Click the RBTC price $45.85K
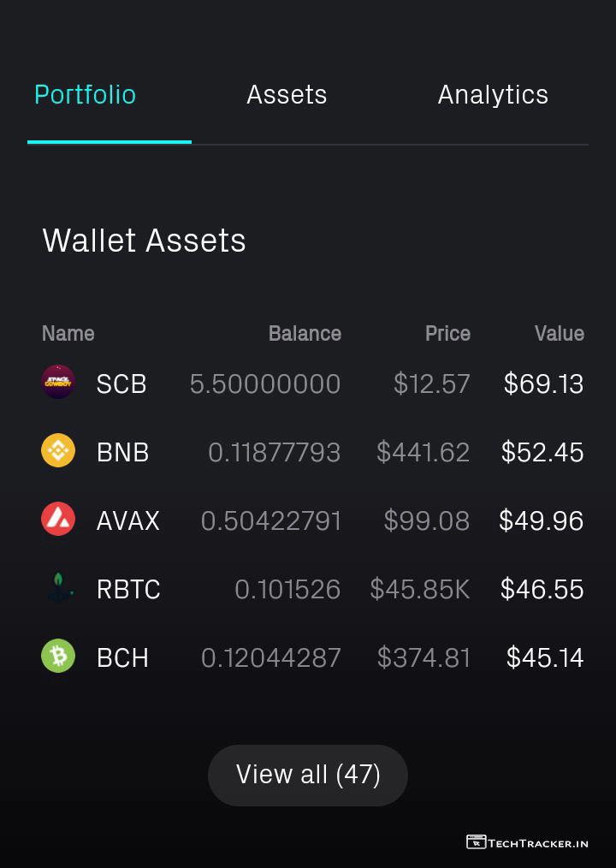 tap(420, 589)
